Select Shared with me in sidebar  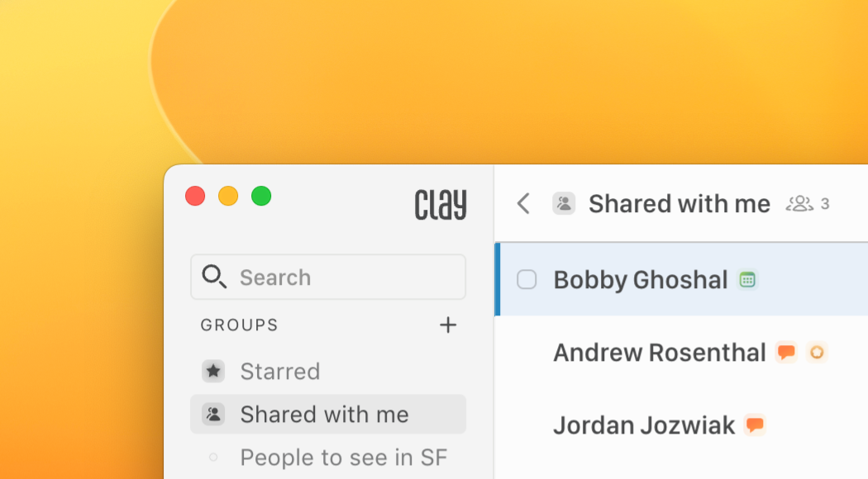point(324,415)
